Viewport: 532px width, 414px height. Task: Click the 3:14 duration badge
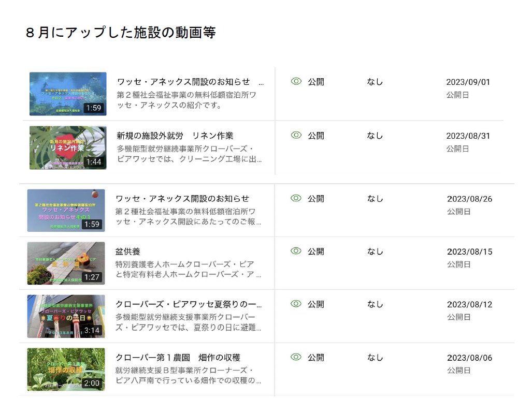point(92,330)
